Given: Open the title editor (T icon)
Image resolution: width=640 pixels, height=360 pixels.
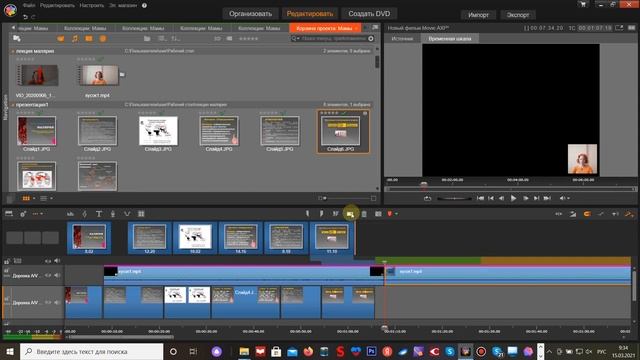Looking at the screenshot, I should tap(99, 214).
